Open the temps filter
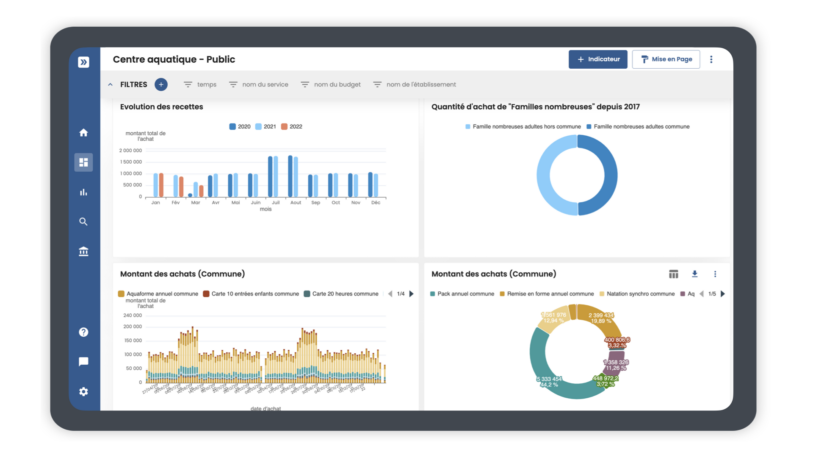Screen dimensions: 813x458 coord(200,85)
